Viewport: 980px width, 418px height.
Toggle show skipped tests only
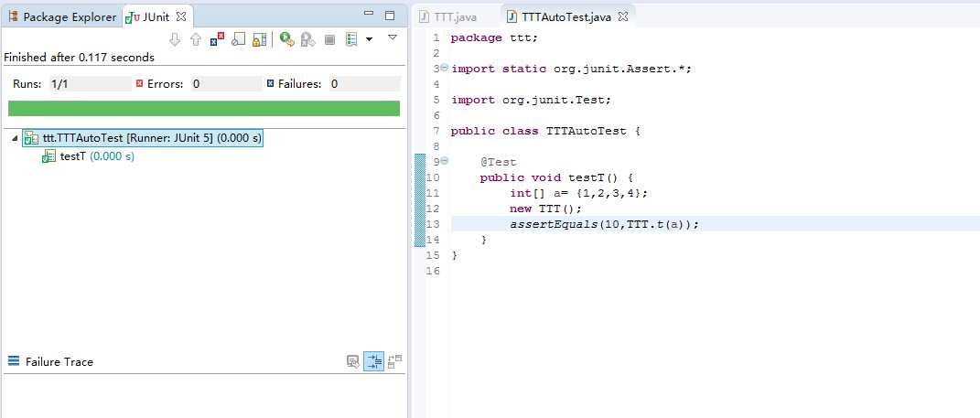(x=238, y=39)
